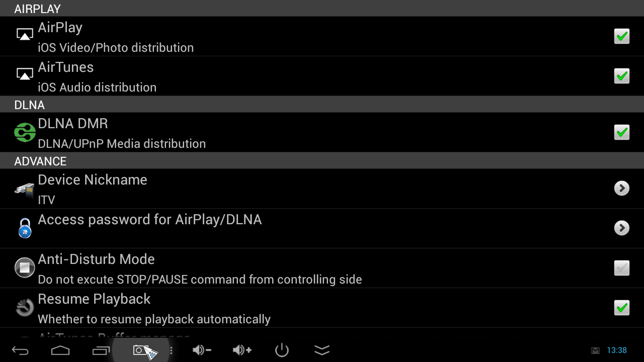Tap the power icon in the navigation bar
This screenshot has height=362, width=644.
(x=282, y=350)
